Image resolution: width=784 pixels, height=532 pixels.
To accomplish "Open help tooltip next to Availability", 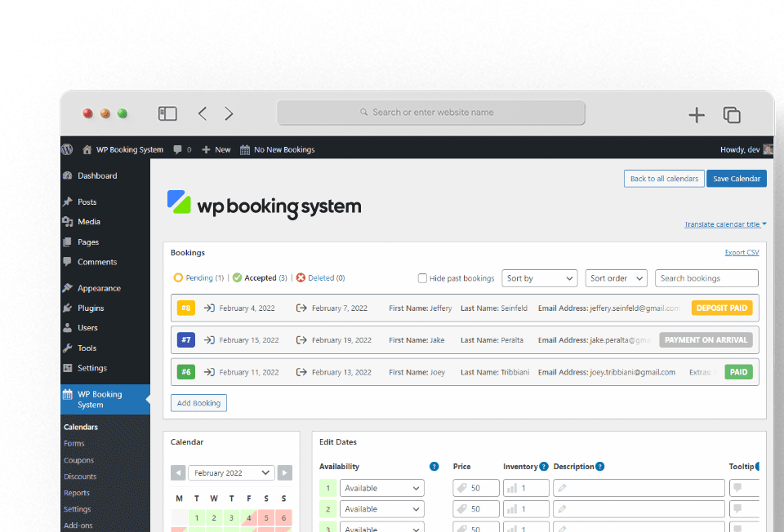I will click(x=434, y=467).
